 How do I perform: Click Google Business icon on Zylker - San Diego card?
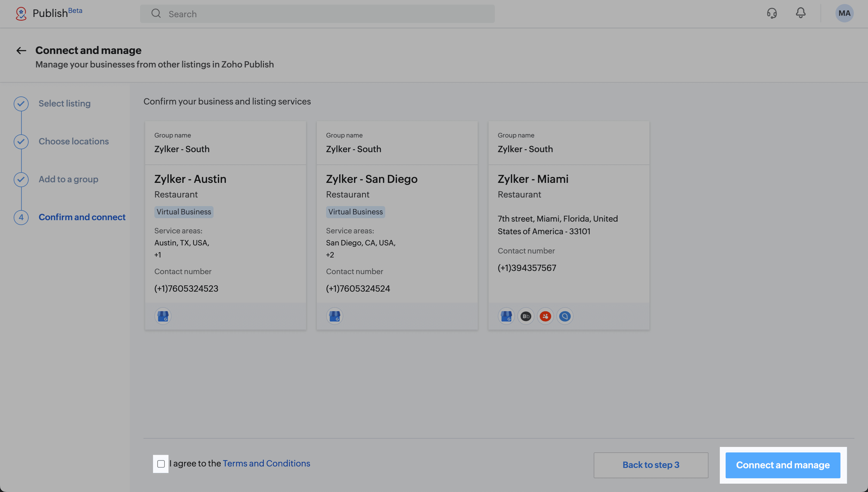pos(334,316)
